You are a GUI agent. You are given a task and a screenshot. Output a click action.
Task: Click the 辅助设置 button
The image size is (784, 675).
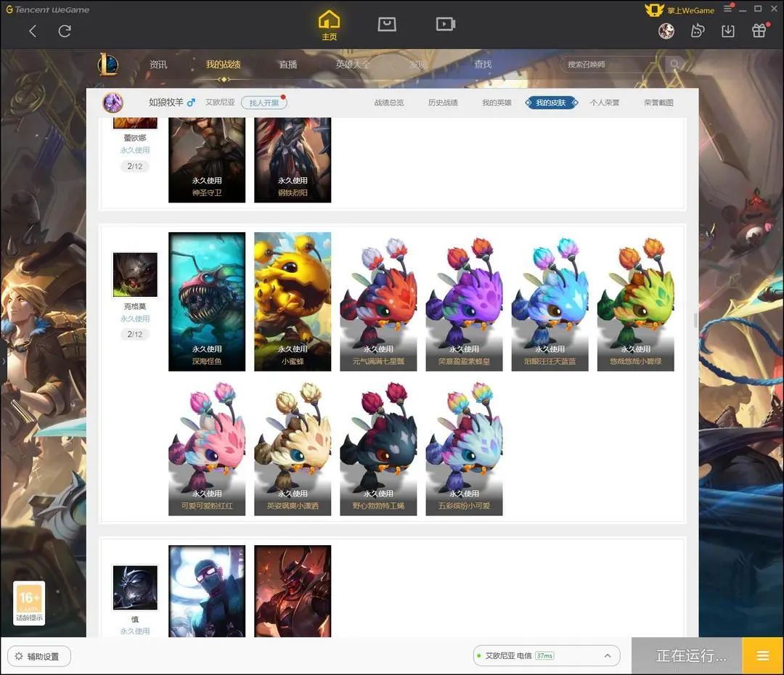[x=39, y=656]
